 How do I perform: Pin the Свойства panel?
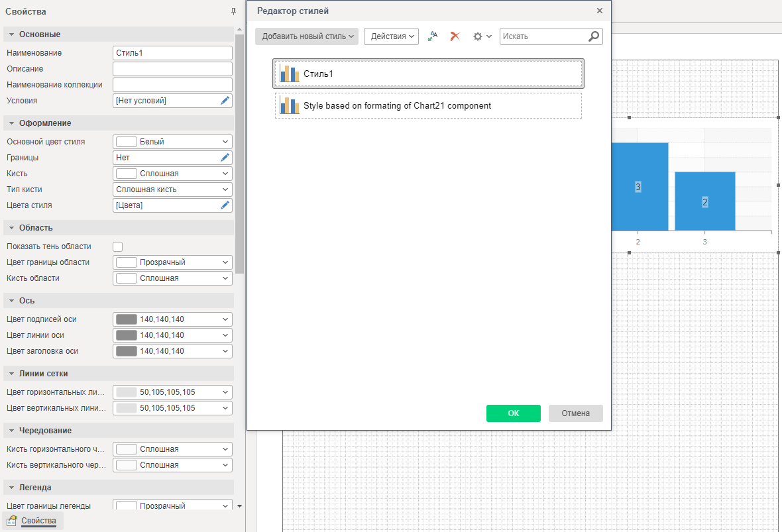pyautogui.click(x=233, y=12)
